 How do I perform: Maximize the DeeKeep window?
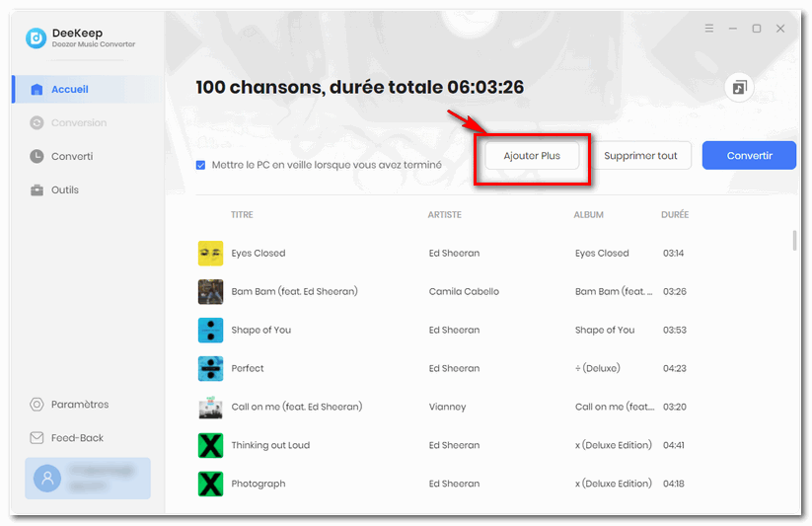point(757,29)
